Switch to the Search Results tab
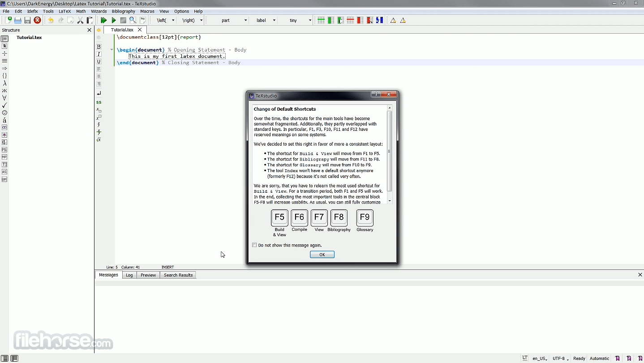The height and width of the screenshot is (363, 644). [x=178, y=275]
